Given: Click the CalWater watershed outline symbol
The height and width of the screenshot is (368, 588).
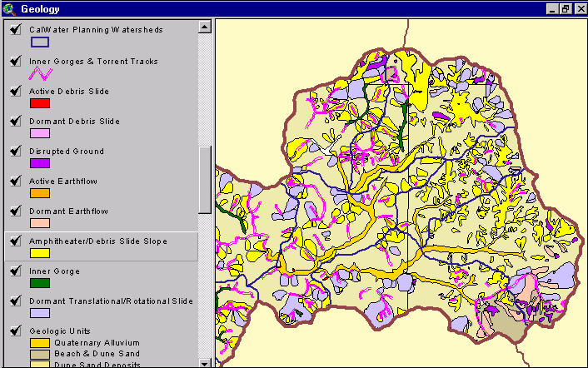Looking at the screenshot, I should pos(40,42).
